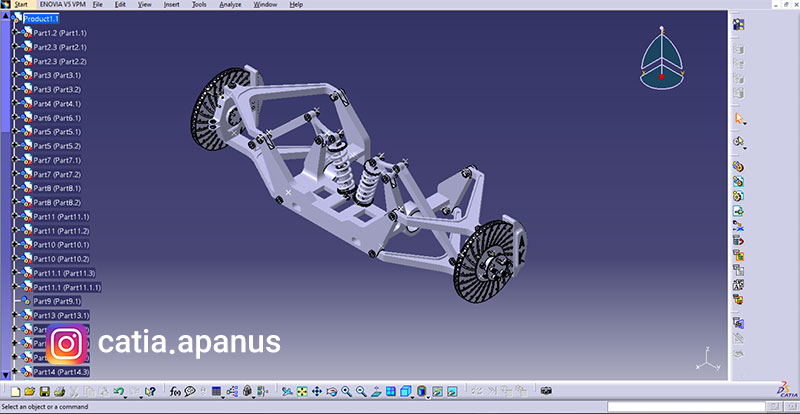Choose the Select arrow tool in right toolbar
Image resolution: width=800 pixels, height=414 pixels.
point(738,118)
